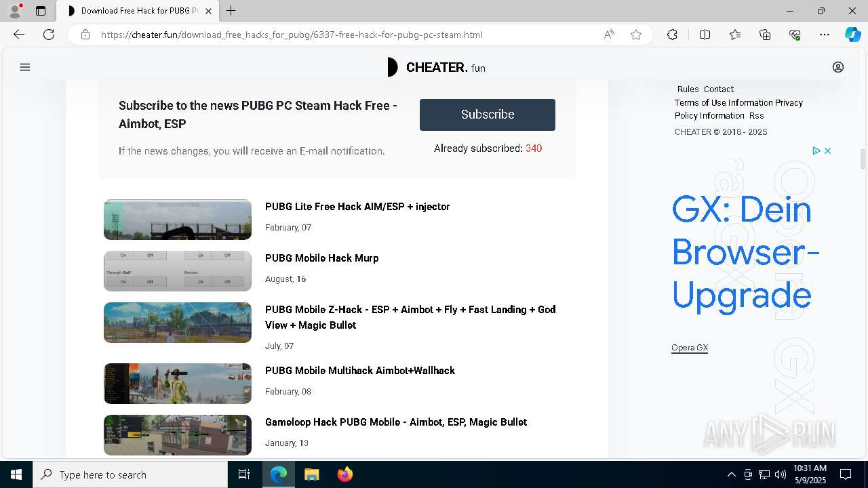Click GX: Dein Browser-Upgrade ad headline
868x488 pixels.
[x=745, y=252]
